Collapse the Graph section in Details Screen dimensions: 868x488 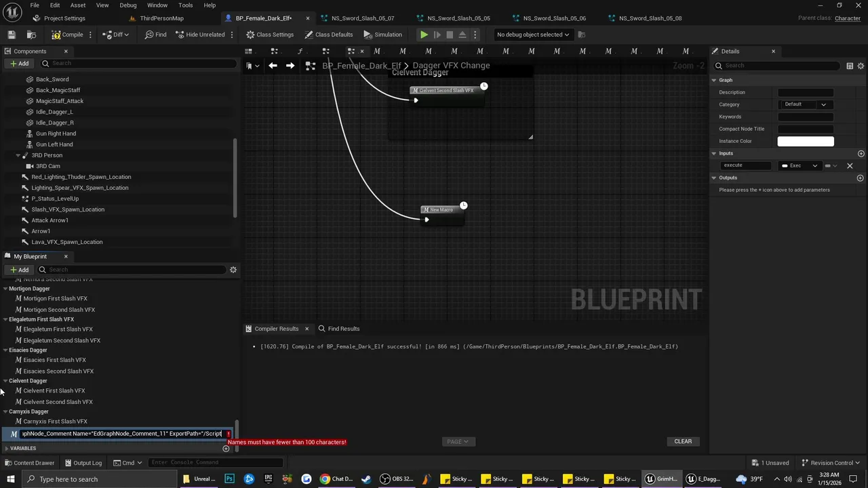tap(714, 80)
